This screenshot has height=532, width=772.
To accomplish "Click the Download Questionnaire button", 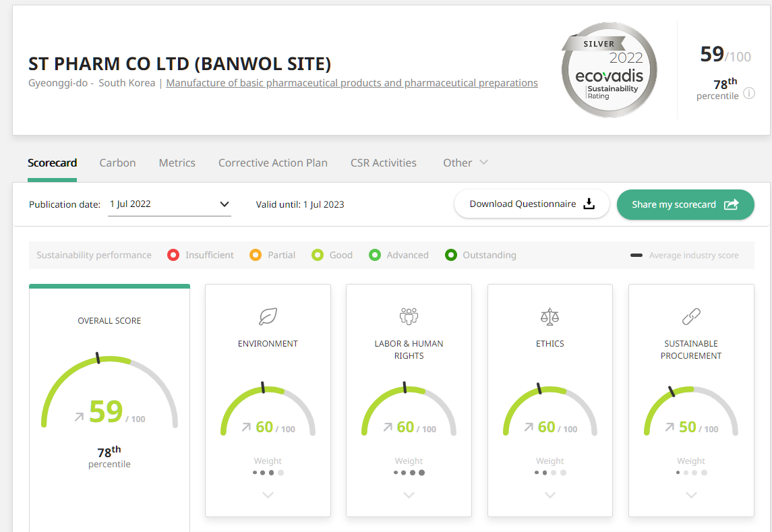I will tap(532, 204).
